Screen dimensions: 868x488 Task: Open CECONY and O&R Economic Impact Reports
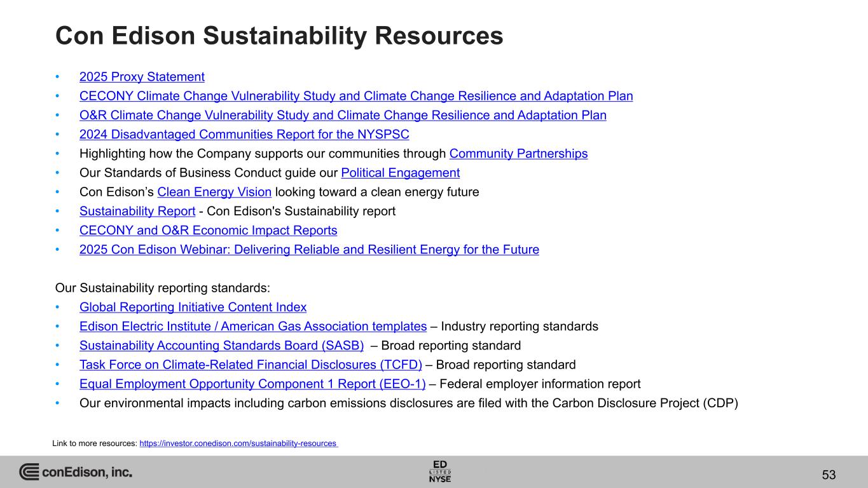pos(208,230)
